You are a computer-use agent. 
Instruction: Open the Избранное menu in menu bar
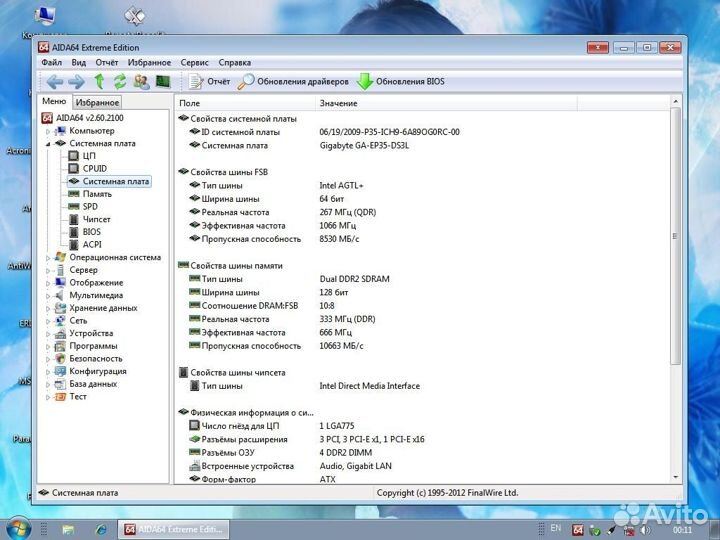[149, 62]
